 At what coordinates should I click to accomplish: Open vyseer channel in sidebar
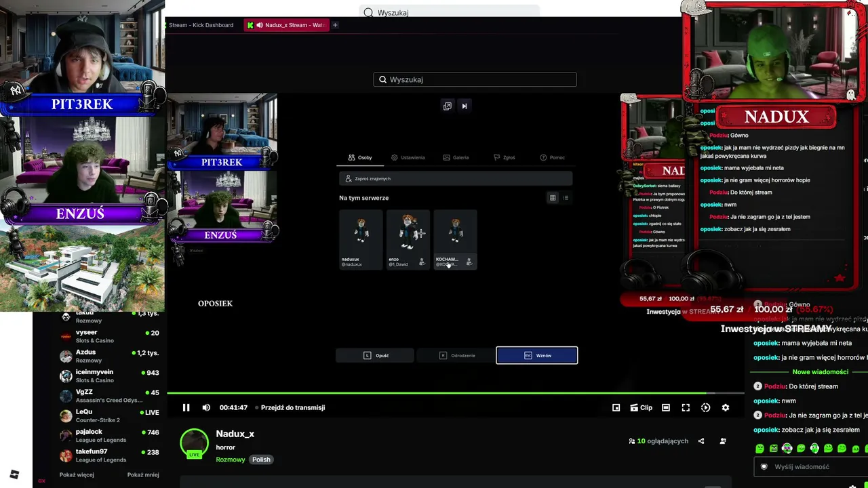(x=110, y=336)
